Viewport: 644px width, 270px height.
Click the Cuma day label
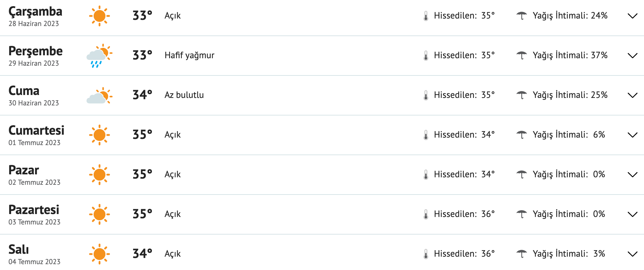tap(24, 91)
